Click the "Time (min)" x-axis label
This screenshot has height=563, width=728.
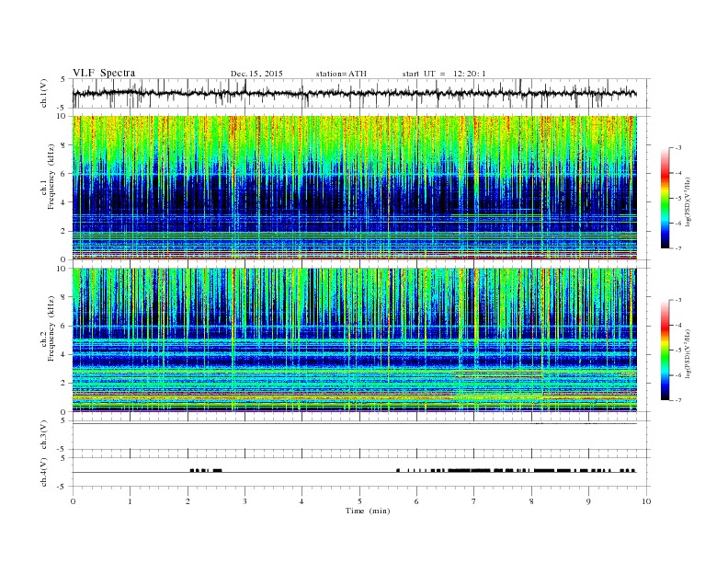(368, 511)
